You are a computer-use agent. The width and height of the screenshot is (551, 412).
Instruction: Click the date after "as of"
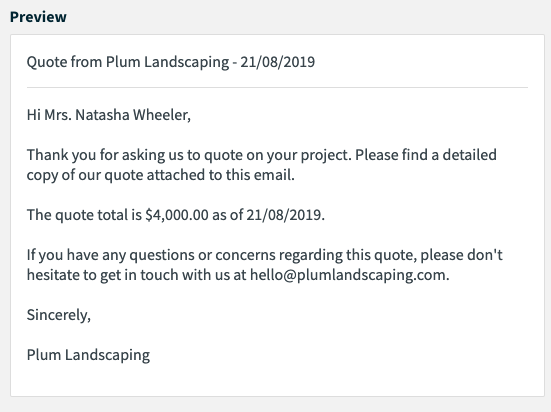(x=284, y=215)
